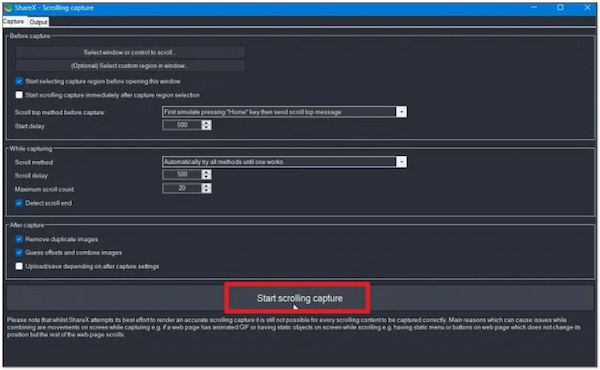Click Select window or control to scroll
This screenshot has width=600, height=370.
(x=130, y=52)
